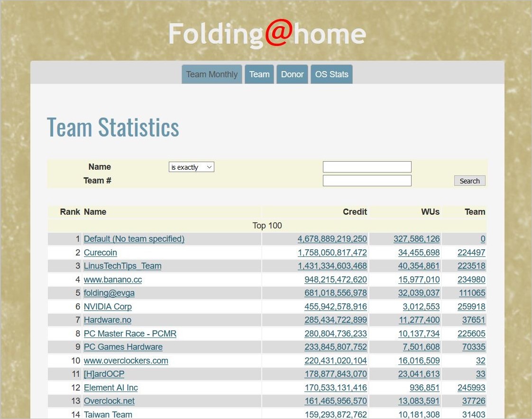Image resolution: width=532 pixels, height=419 pixels.
Task: Open [H]ardOCP team link
Action: coord(104,374)
